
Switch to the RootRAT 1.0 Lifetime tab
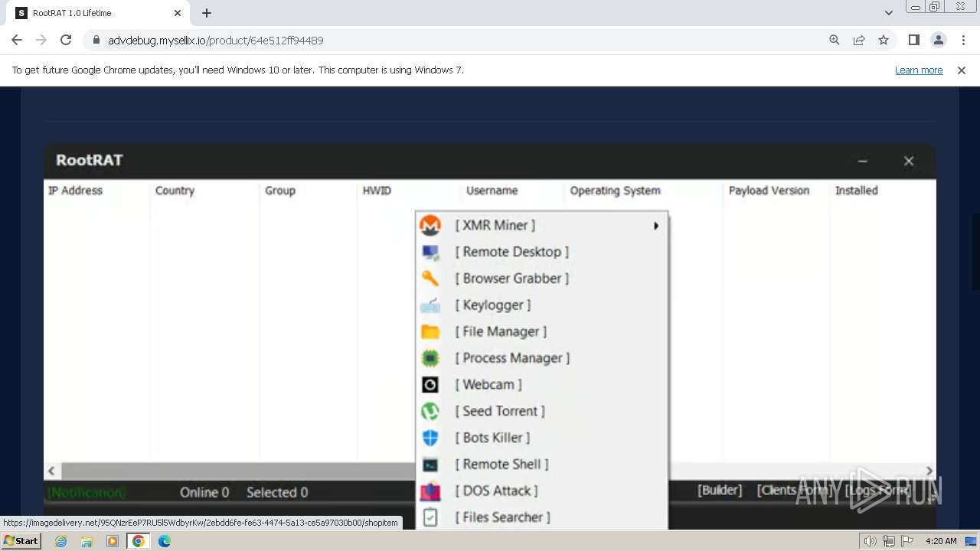100,13
